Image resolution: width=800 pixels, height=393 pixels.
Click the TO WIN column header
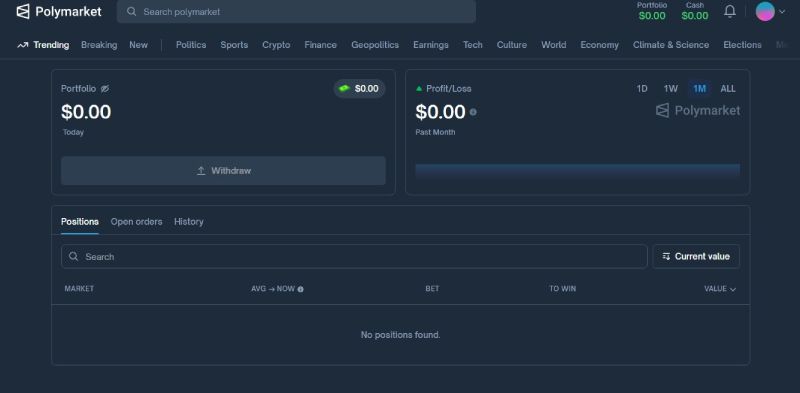[x=562, y=289]
